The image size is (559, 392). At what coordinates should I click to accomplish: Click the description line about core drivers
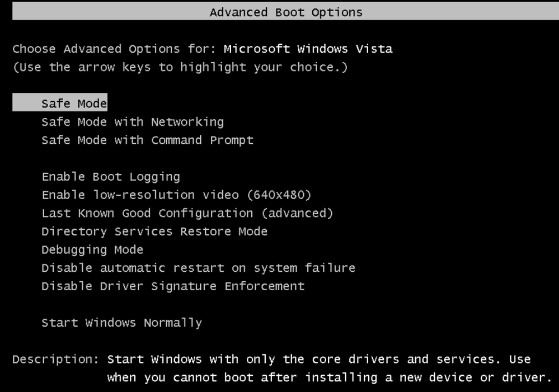pyautogui.click(x=319, y=359)
